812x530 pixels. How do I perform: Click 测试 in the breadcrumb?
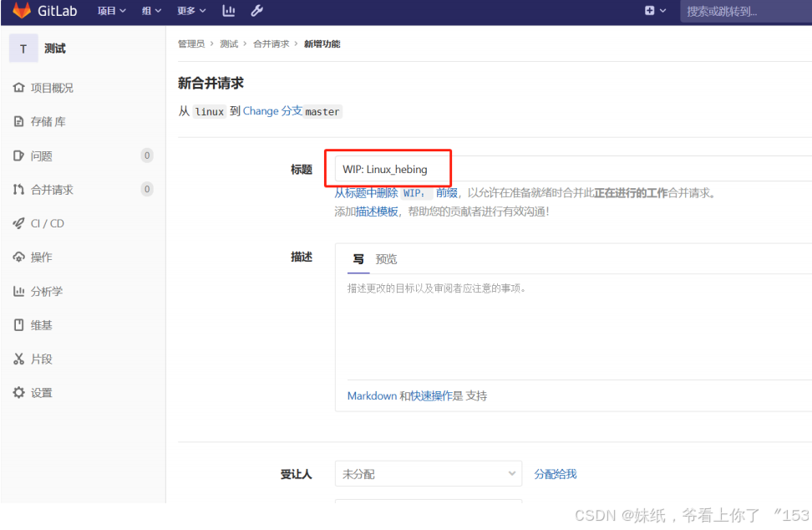tap(229, 44)
